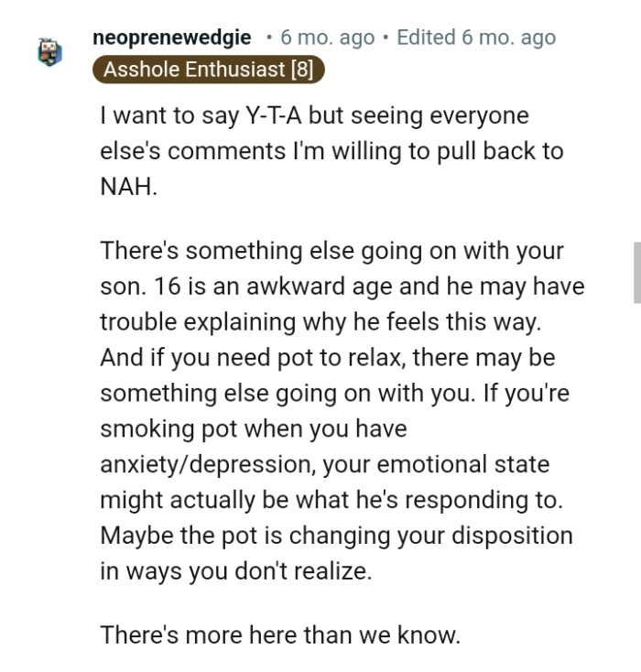This screenshot has width=641, height=672.
Task: Click the neoprenewedgie user avatar
Action: point(50,52)
